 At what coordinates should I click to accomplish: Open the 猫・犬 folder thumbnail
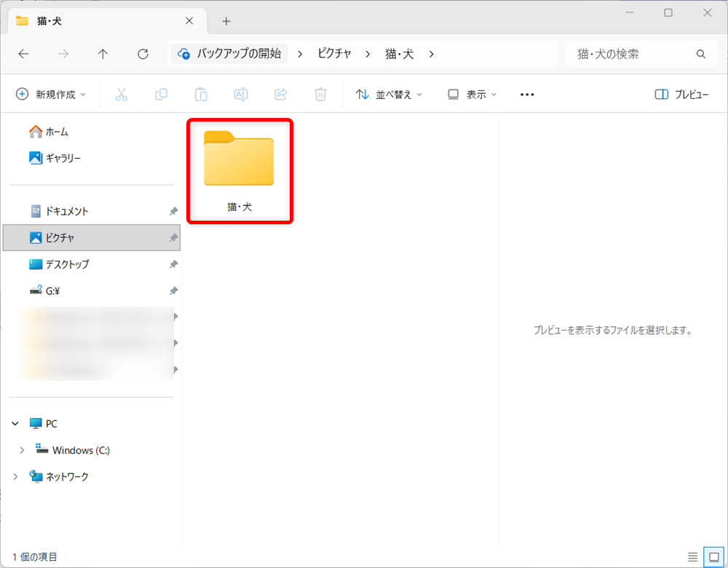[x=240, y=159]
